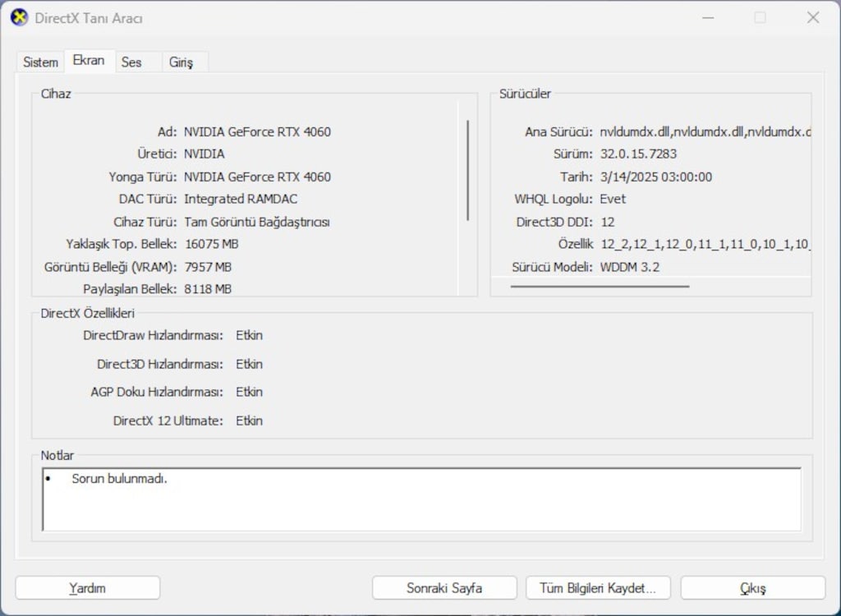The image size is (841, 616).
Task: Click the Özellik feature levels value
Action: [x=705, y=245]
